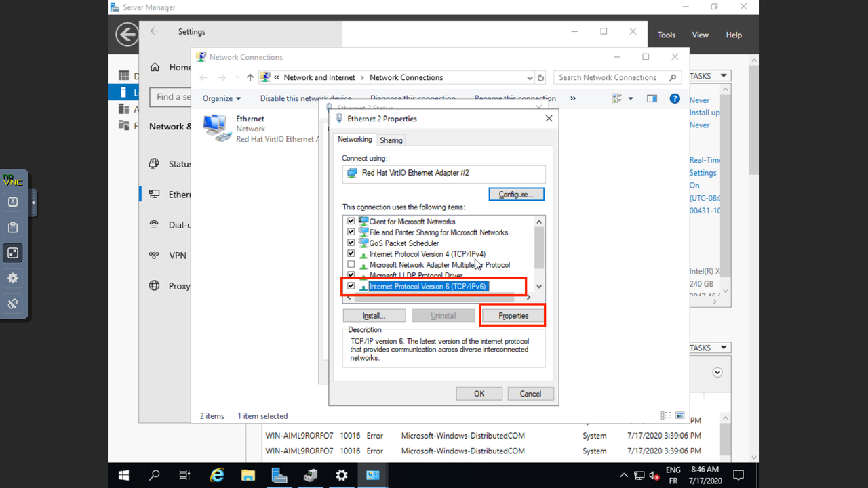Open Server Manager View menu
868x488 pixels.
701,35
